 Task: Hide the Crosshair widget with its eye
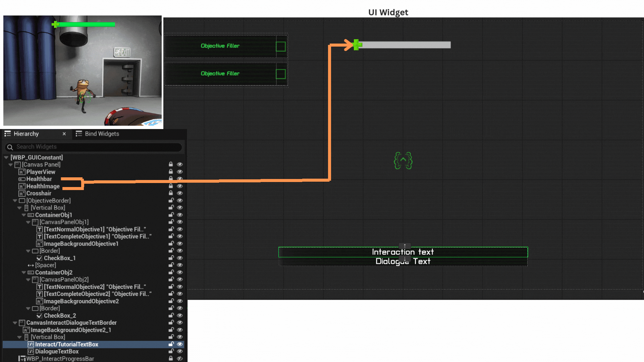click(x=180, y=193)
